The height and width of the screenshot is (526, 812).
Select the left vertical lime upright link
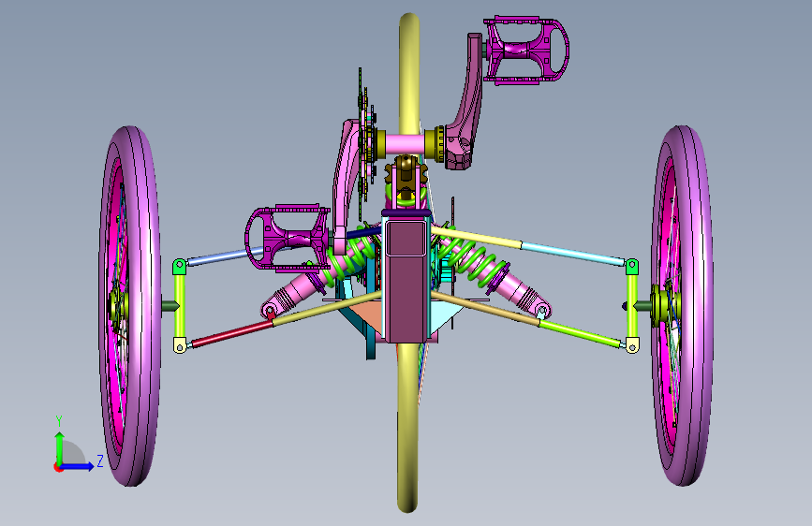tap(179, 305)
